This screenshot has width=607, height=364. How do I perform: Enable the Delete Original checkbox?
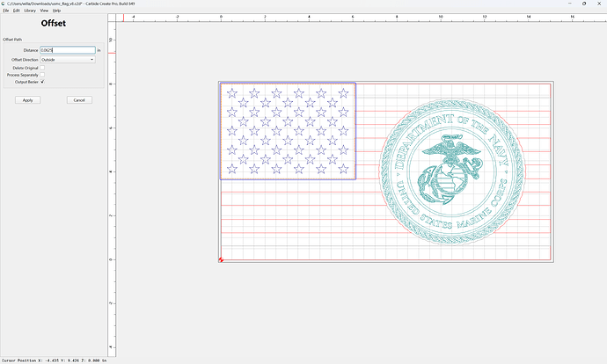pyautogui.click(x=42, y=68)
